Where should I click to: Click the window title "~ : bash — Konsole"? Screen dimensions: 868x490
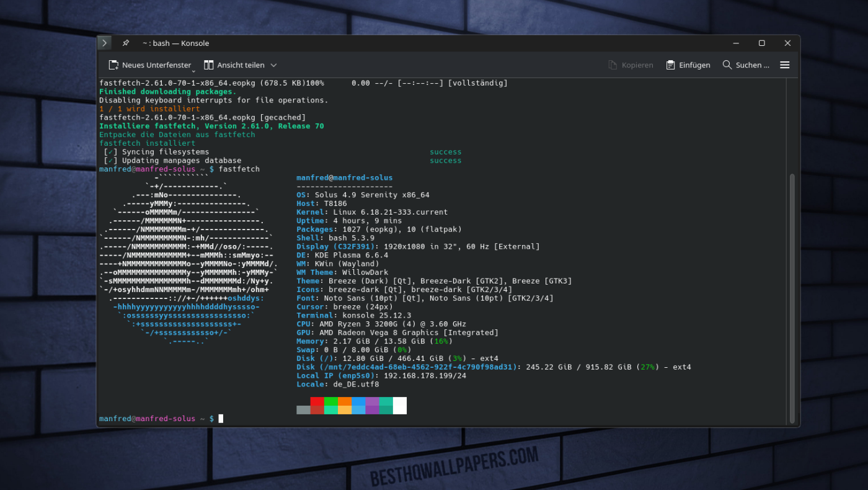coord(175,43)
